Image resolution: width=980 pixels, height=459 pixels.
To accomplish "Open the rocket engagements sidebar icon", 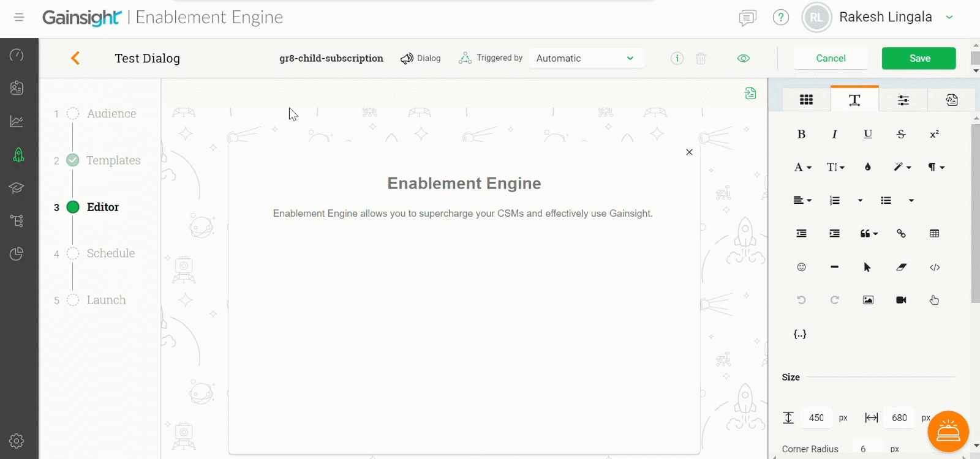I will point(18,154).
